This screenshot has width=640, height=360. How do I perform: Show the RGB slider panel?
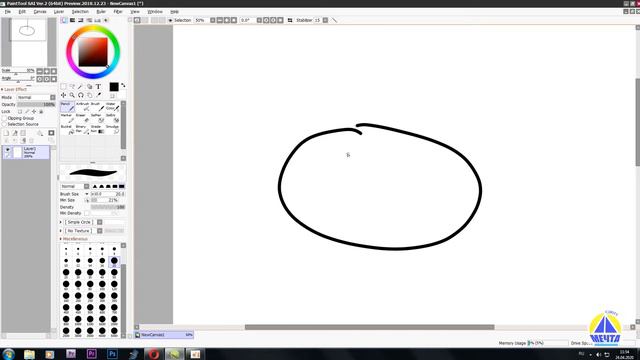72,20
